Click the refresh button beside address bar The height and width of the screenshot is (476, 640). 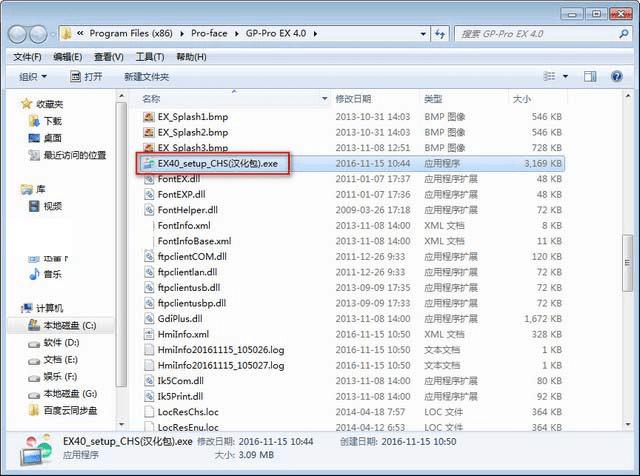click(x=440, y=34)
